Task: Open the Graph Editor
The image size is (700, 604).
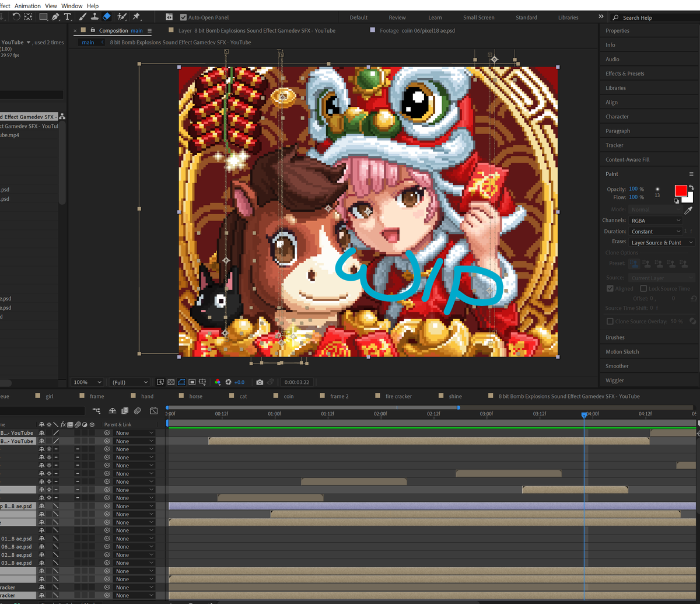Action: click(154, 411)
